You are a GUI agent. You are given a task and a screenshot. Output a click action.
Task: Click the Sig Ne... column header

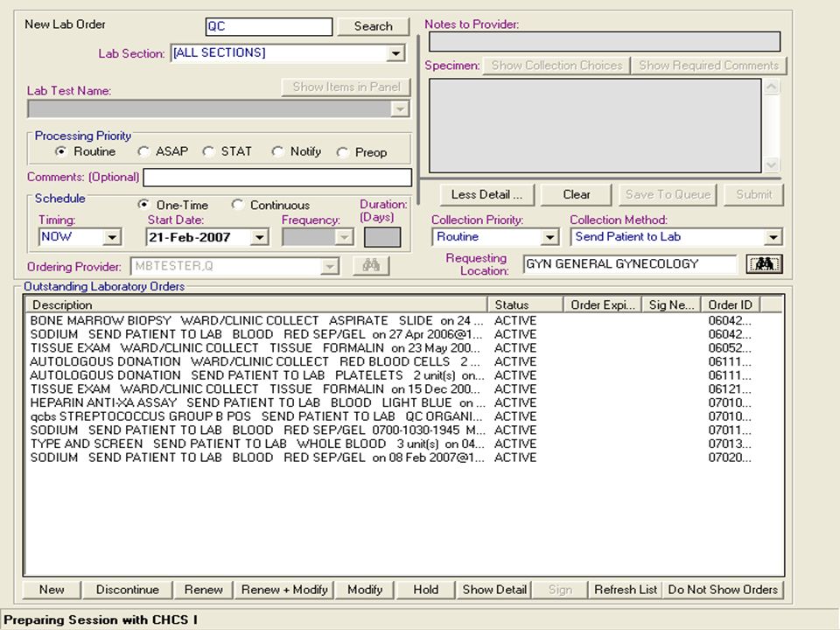click(672, 304)
